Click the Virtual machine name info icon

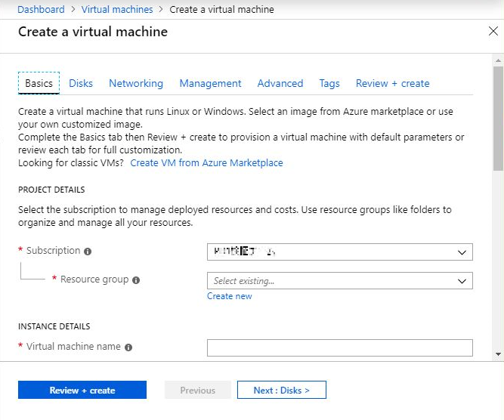[128, 347]
